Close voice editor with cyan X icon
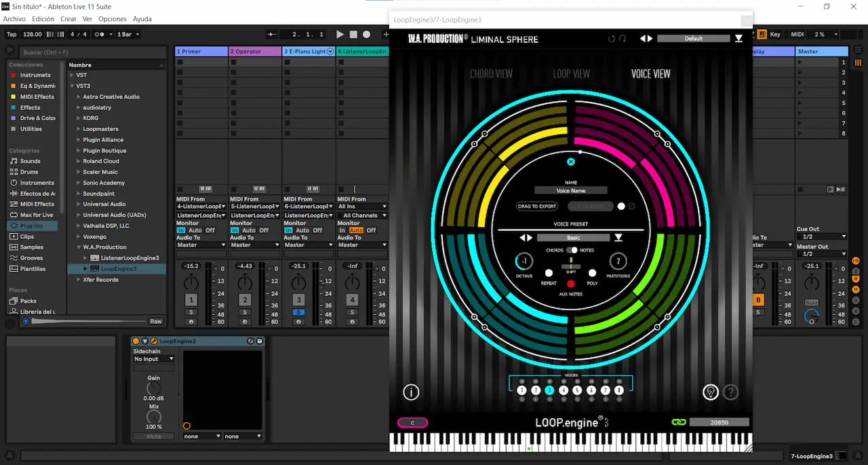868x465 pixels. pos(570,162)
